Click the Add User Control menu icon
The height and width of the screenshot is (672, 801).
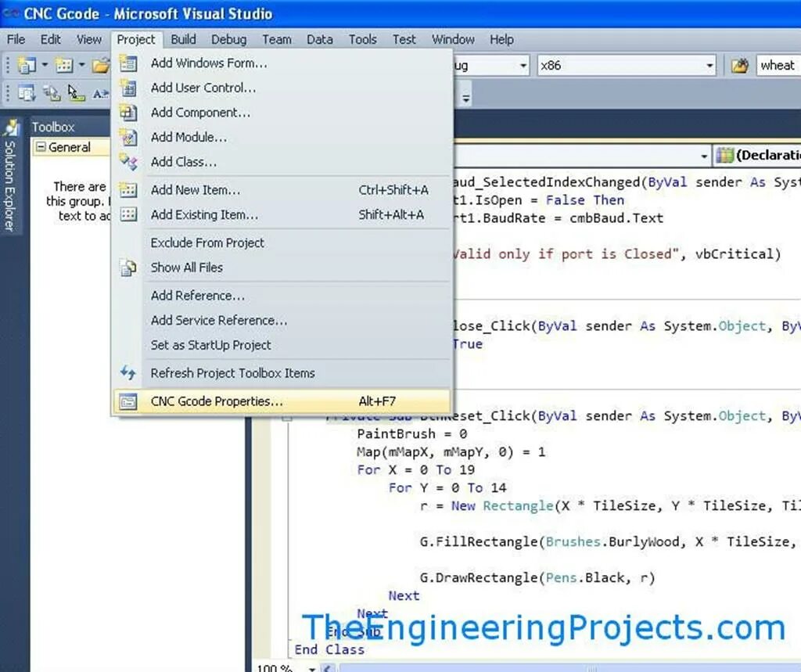tap(128, 88)
